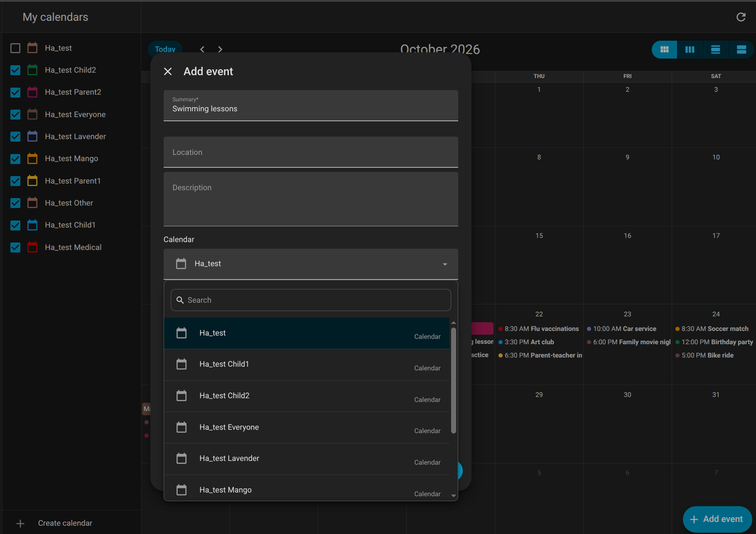756x534 pixels.
Task: Open the Car service event
Action: 621,329
